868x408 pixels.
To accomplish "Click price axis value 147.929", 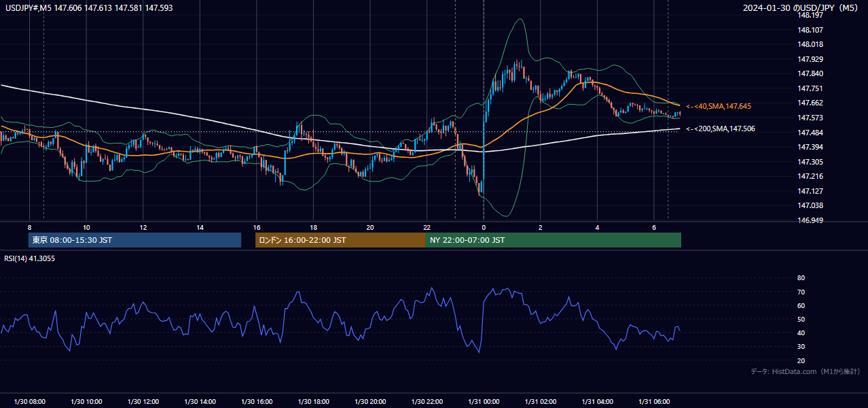I will (811, 59).
